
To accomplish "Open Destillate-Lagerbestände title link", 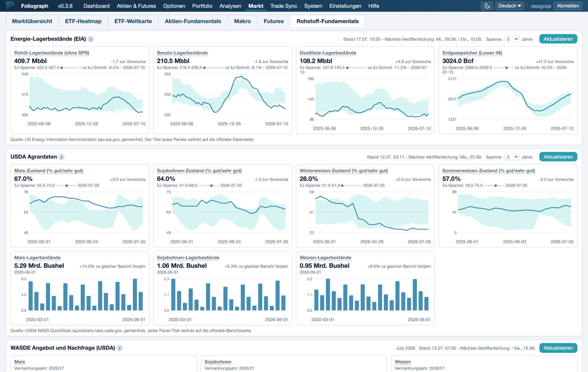I will click(328, 53).
